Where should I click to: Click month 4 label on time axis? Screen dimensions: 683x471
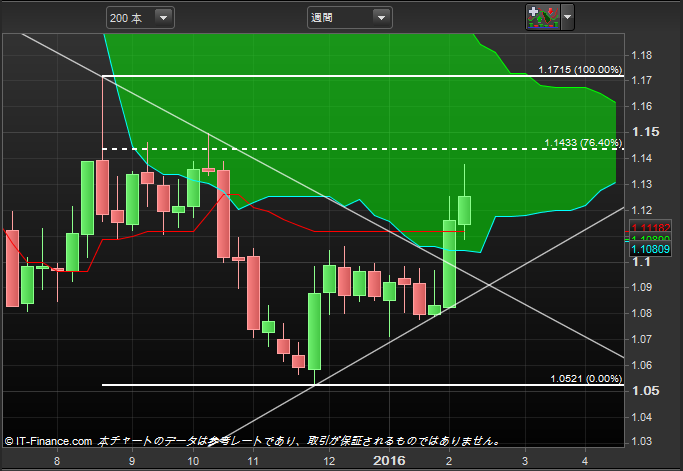585,461
